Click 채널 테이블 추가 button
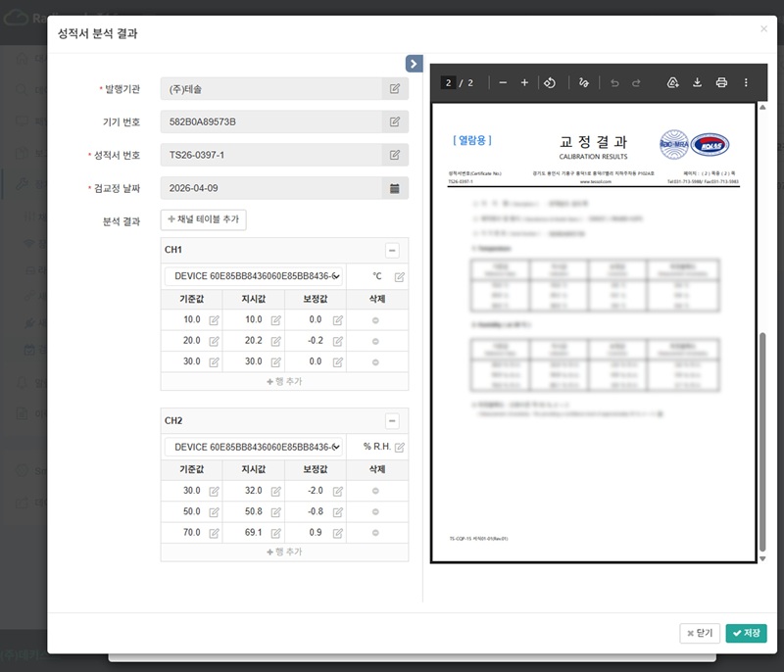784x672 pixels. (x=204, y=219)
